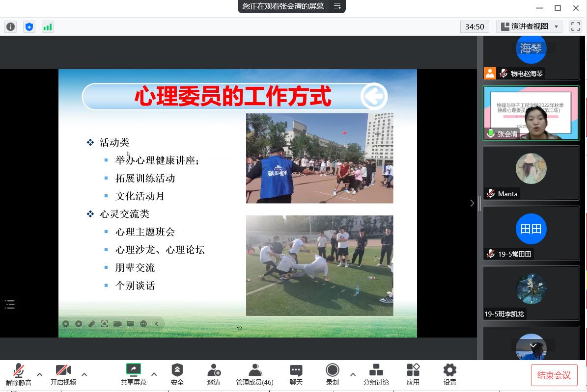The width and height of the screenshot is (587, 392).
Task: Expand options arrow next to 共享屏幕
Action: pos(154,374)
